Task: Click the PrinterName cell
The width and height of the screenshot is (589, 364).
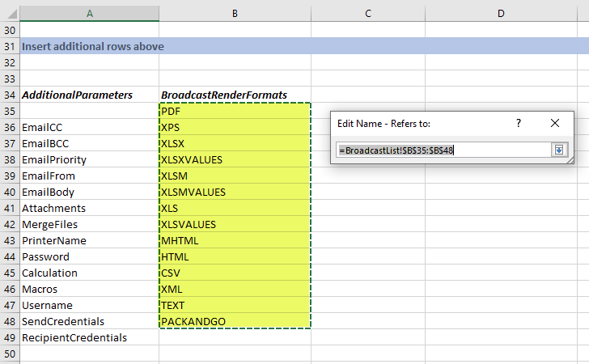Action: click(89, 240)
